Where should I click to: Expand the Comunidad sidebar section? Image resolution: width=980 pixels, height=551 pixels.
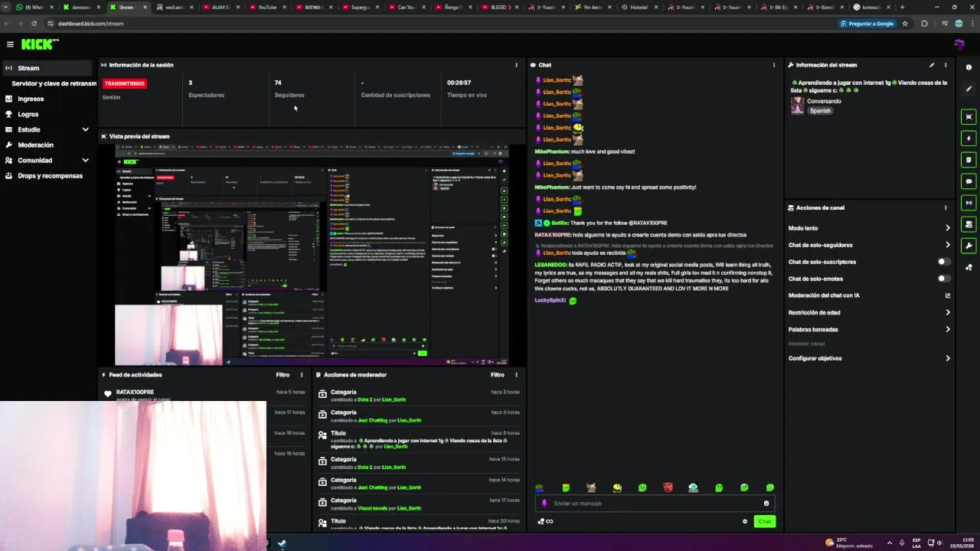pos(46,160)
